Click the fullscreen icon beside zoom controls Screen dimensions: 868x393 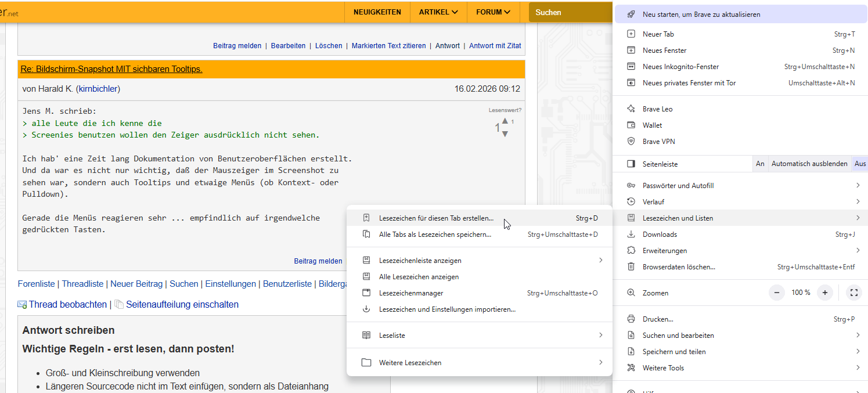pyautogui.click(x=853, y=293)
